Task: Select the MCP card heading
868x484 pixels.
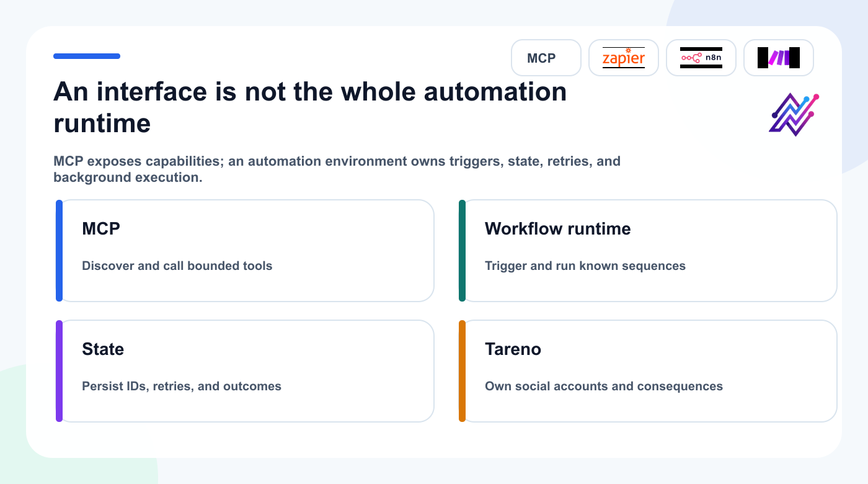Action: coord(101,228)
